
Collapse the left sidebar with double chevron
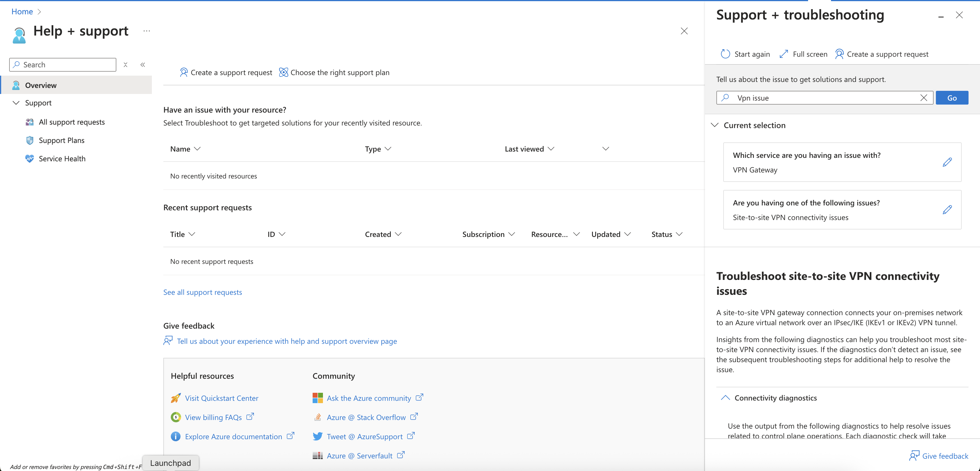coord(143,65)
